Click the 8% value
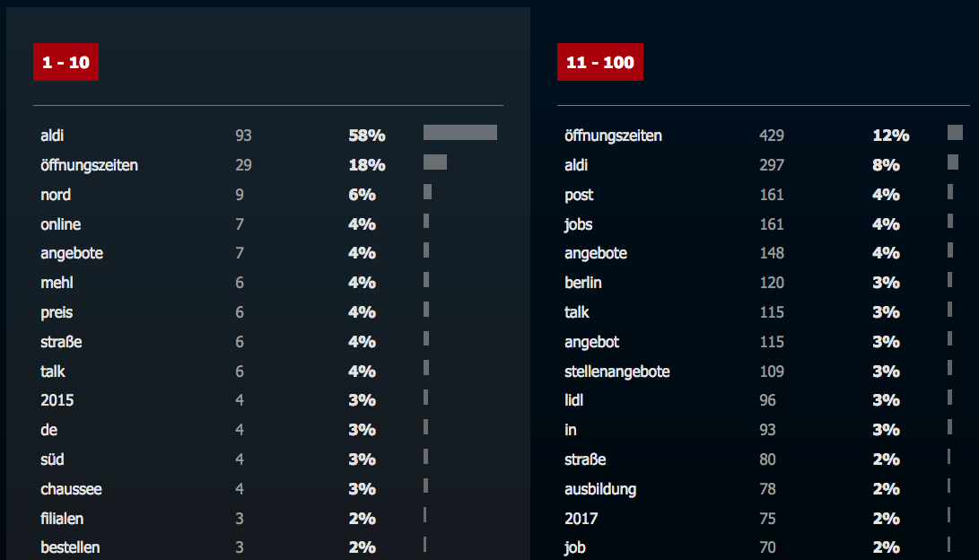979x560 pixels. [886, 165]
